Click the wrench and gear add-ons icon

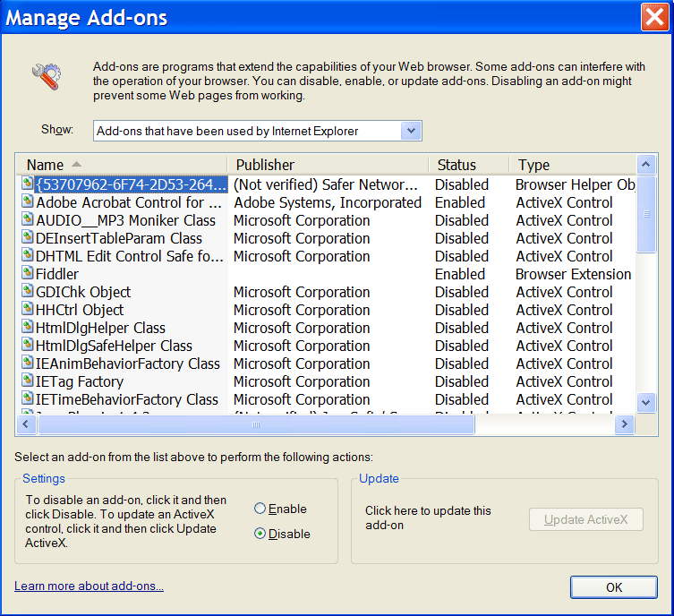[47, 76]
